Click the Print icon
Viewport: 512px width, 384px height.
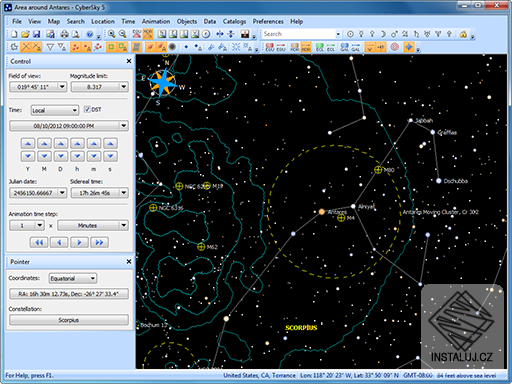click(x=64, y=34)
